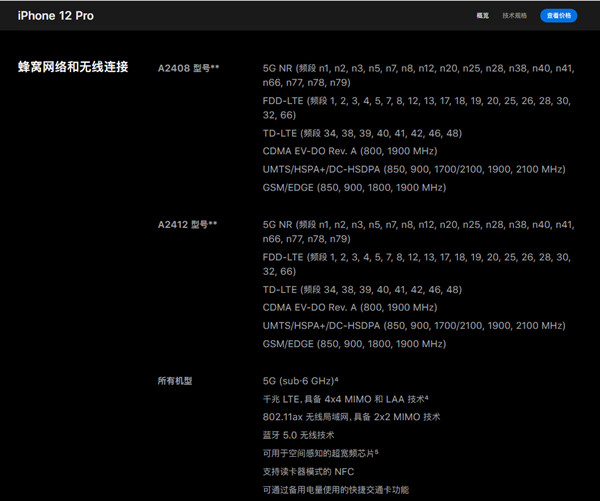Click the 802.11ax 无线局域网 line
Viewport: 600px width, 501px height.
click(351, 417)
